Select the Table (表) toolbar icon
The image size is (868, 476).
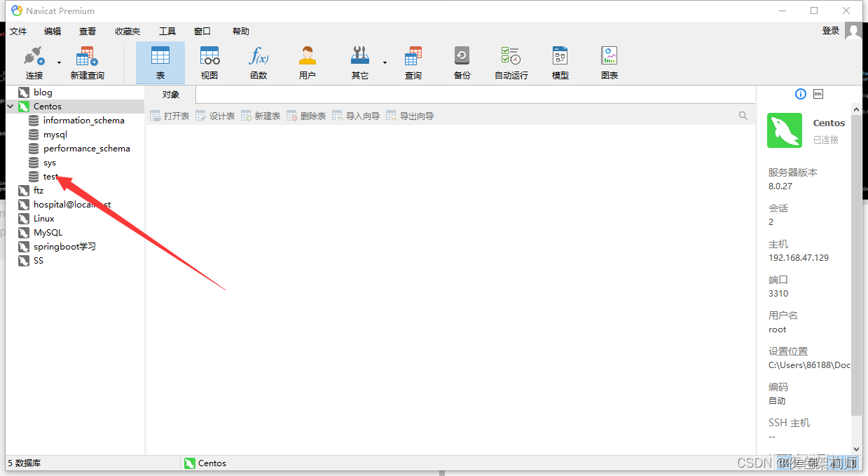coord(160,62)
